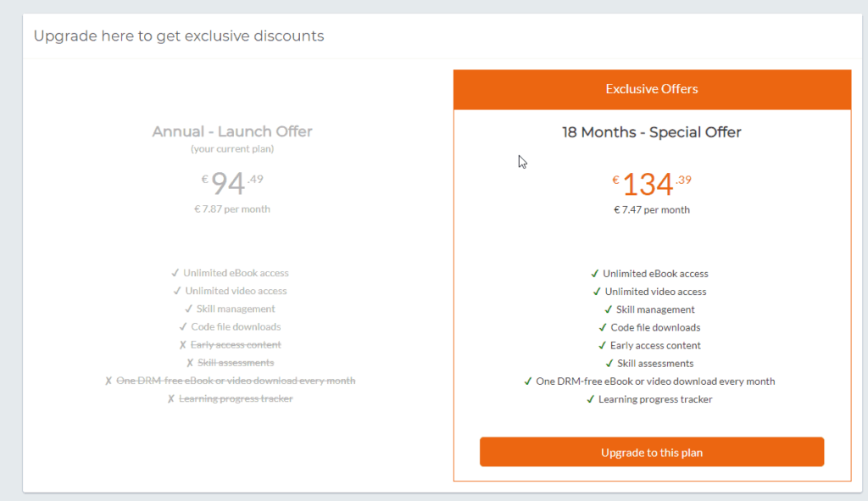Click the Upgrade here to get exclusive discounts heading
This screenshot has height=501, width=868.
[178, 36]
